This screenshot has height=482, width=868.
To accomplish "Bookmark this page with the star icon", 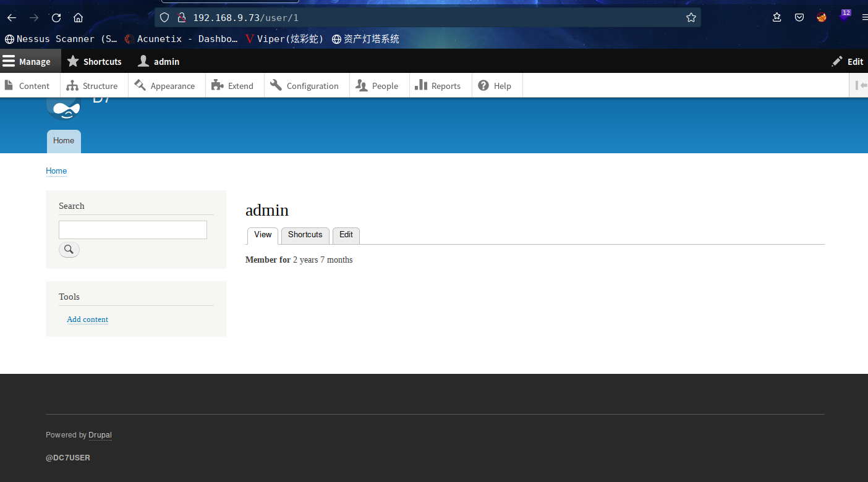I will tap(691, 18).
